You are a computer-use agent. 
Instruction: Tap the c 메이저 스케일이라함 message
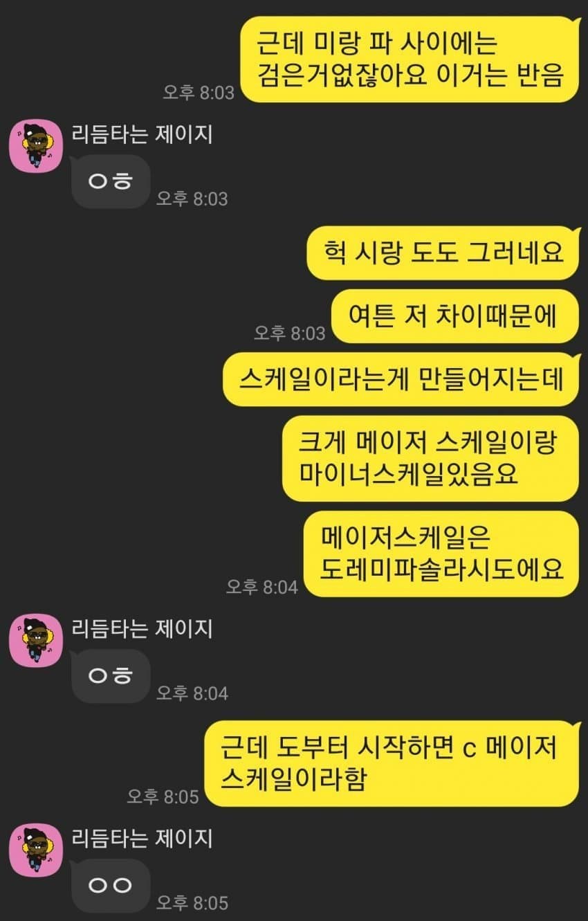click(x=392, y=764)
